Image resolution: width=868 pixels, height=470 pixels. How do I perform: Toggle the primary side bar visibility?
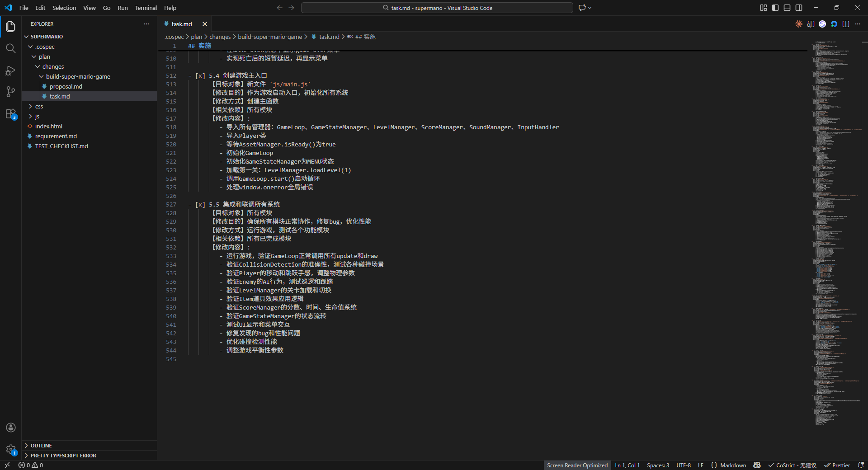click(x=775, y=8)
